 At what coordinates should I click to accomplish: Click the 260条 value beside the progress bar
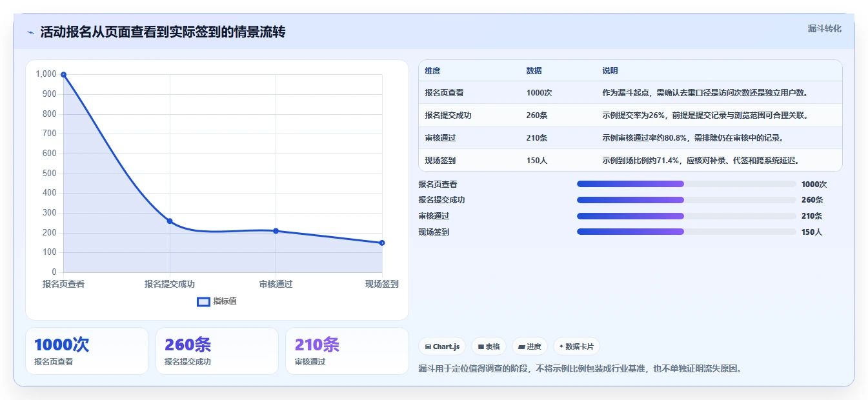click(812, 200)
